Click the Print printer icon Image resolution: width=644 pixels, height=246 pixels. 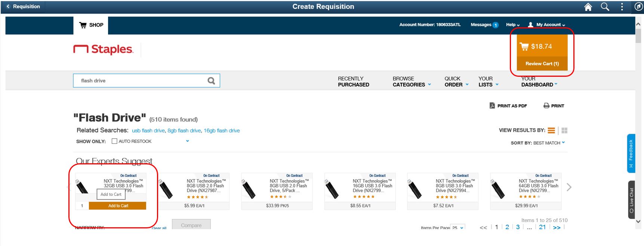(546, 106)
